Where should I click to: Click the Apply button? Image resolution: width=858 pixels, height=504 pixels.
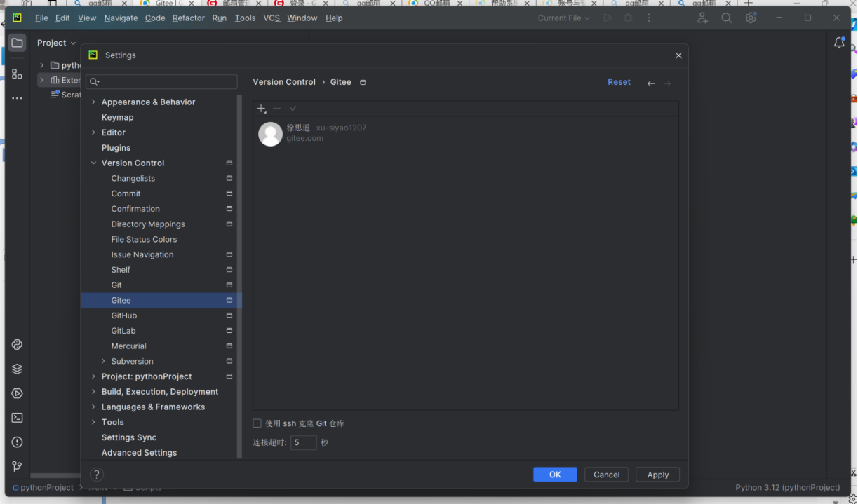pos(657,475)
